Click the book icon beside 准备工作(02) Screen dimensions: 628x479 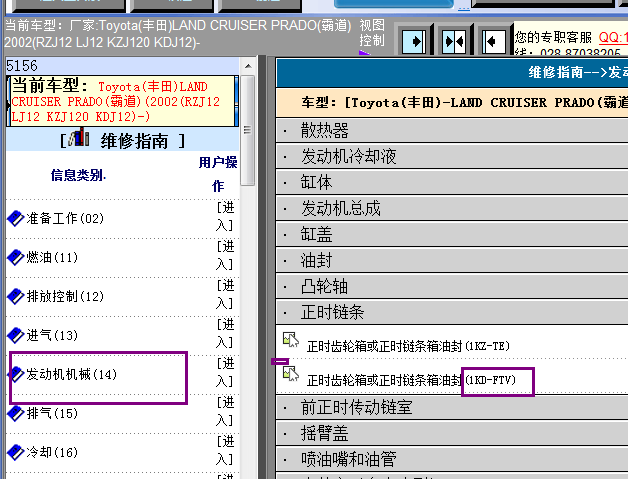point(16,218)
